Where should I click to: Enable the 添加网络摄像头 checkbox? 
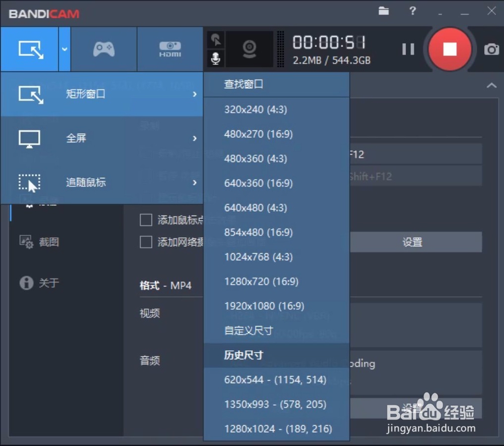tap(146, 242)
